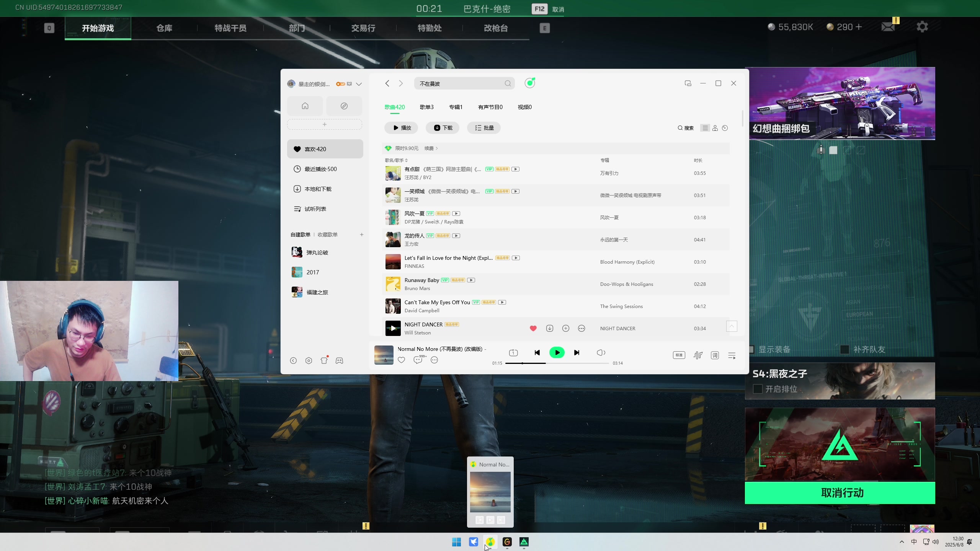Go back with the left arrow

(387, 83)
